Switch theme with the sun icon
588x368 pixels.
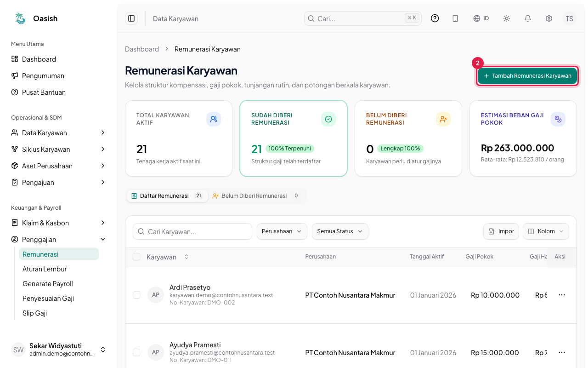click(507, 18)
